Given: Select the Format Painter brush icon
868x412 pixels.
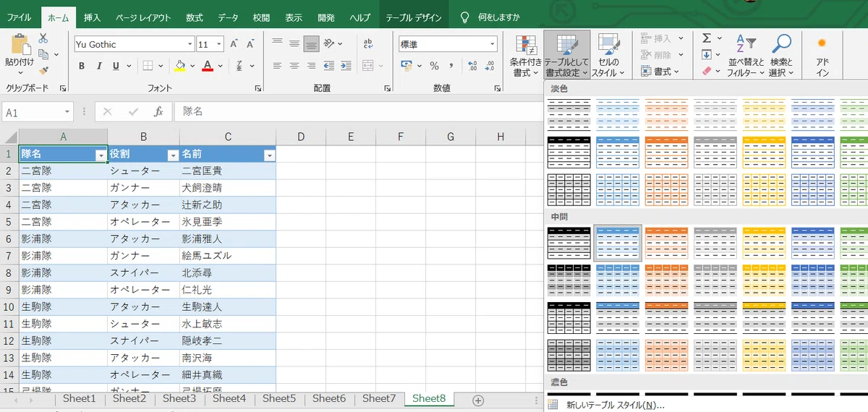Looking at the screenshot, I should pyautogui.click(x=43, y=71).
